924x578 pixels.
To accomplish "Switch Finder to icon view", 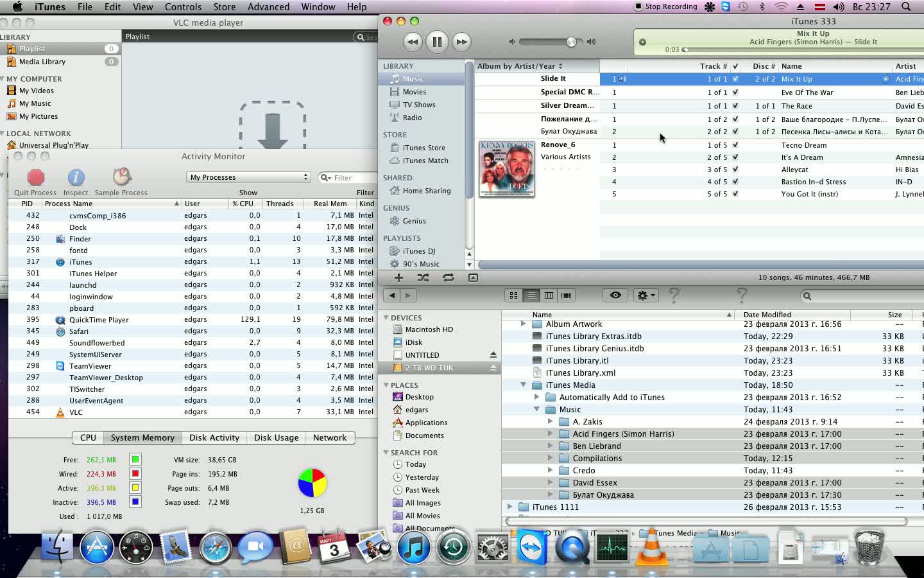I will point(513,295).
